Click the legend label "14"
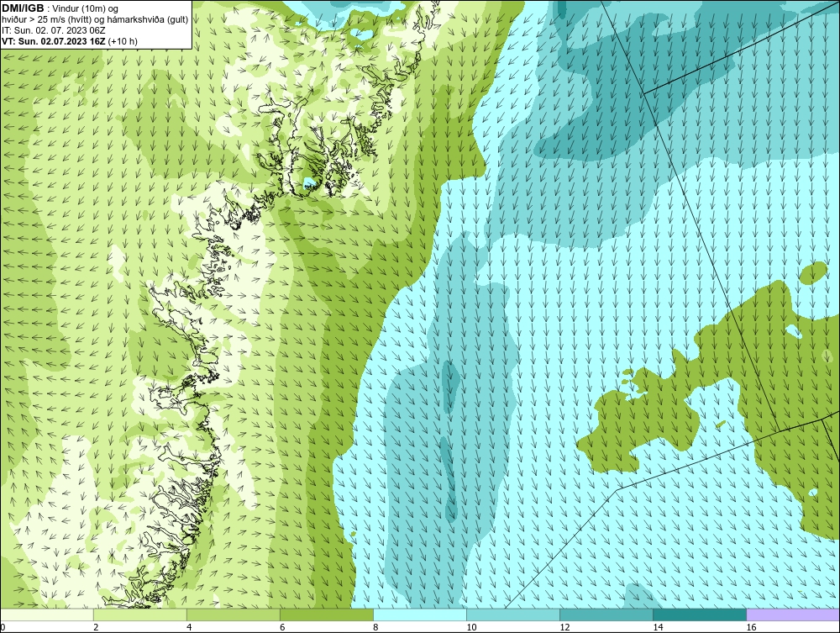Image resolution: width=840 pixels, height=633 pixels. [658, 627]
